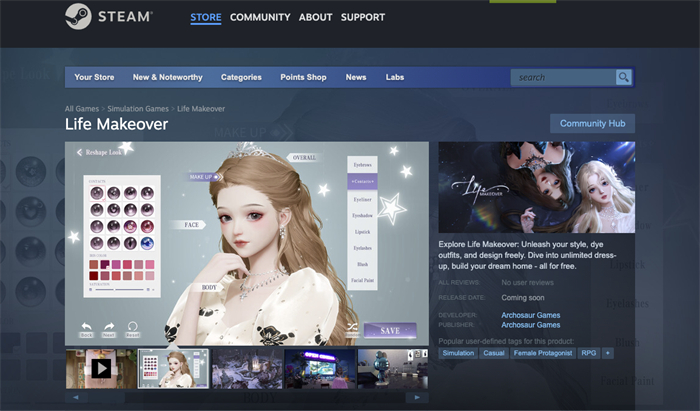Select the Female Protagonist tag

coord(542,353)
